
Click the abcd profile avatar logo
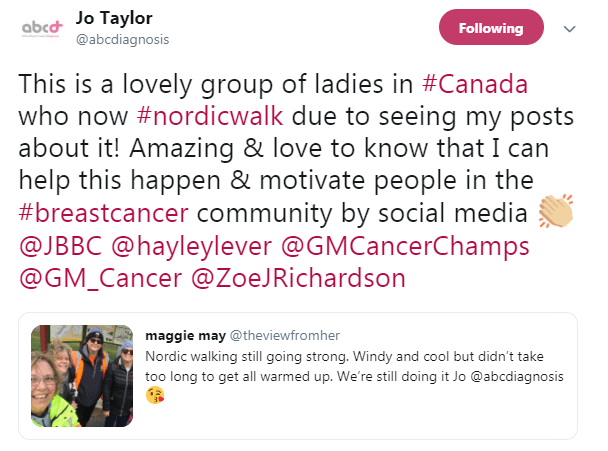pyautogui.click(x=41, y=29)
